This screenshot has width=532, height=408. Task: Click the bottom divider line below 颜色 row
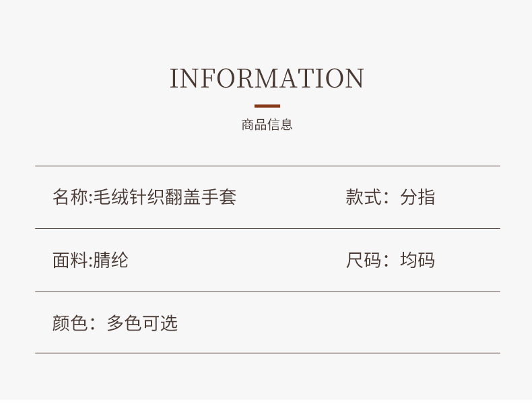(x=267, y=353)
